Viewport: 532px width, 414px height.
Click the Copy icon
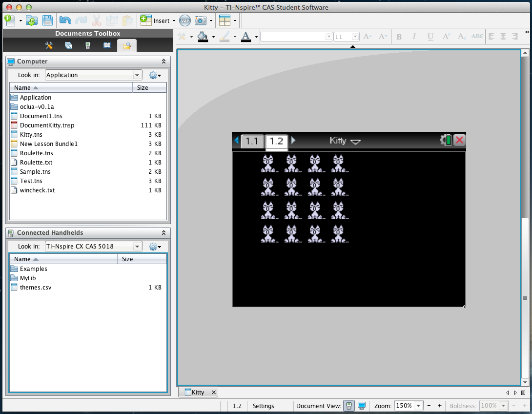pyautogui.click(x=112, y=21)
